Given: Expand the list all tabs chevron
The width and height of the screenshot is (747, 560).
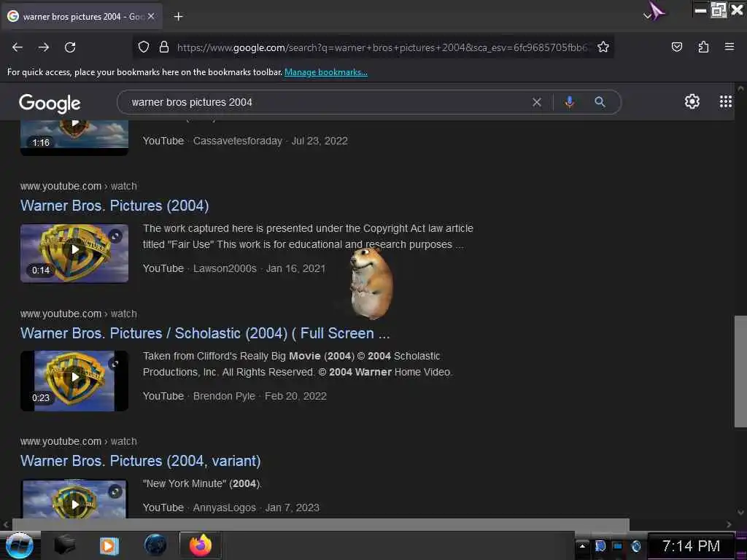Looking at the screenshot, I should (647, 16).
